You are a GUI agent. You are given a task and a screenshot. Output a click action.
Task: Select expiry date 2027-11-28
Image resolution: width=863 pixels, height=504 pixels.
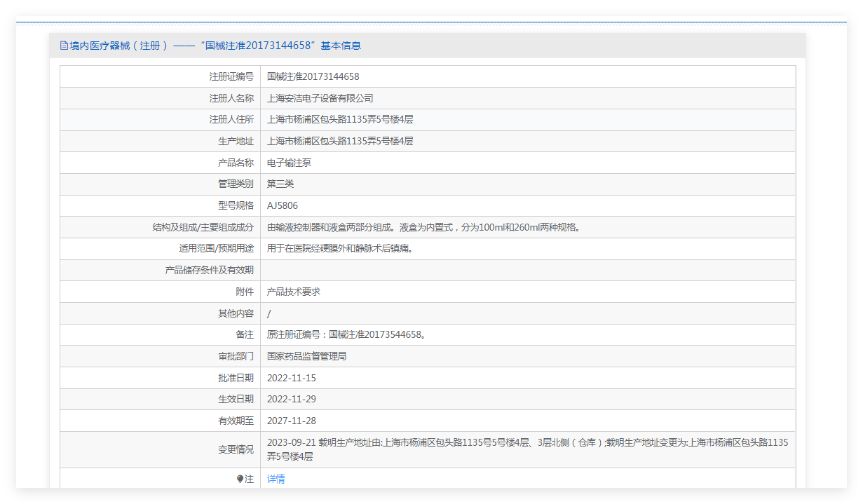pos(292,421)
